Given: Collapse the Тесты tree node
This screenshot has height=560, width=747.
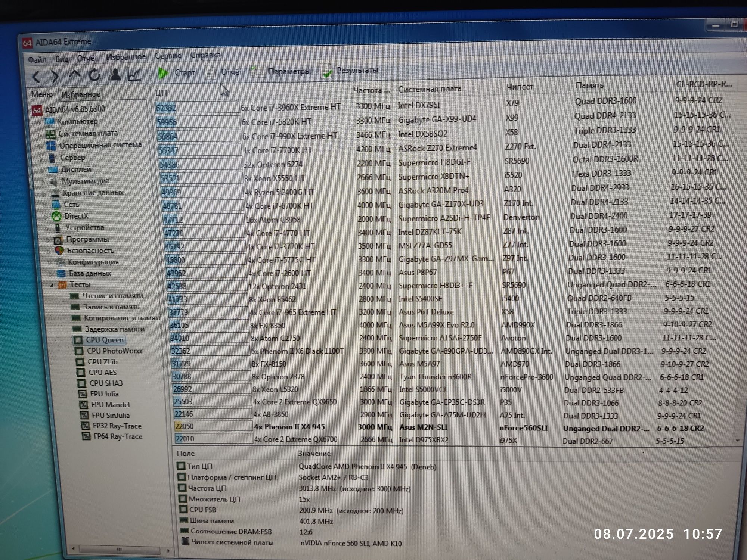Looking at the screenshot, I should click(52, 285).
